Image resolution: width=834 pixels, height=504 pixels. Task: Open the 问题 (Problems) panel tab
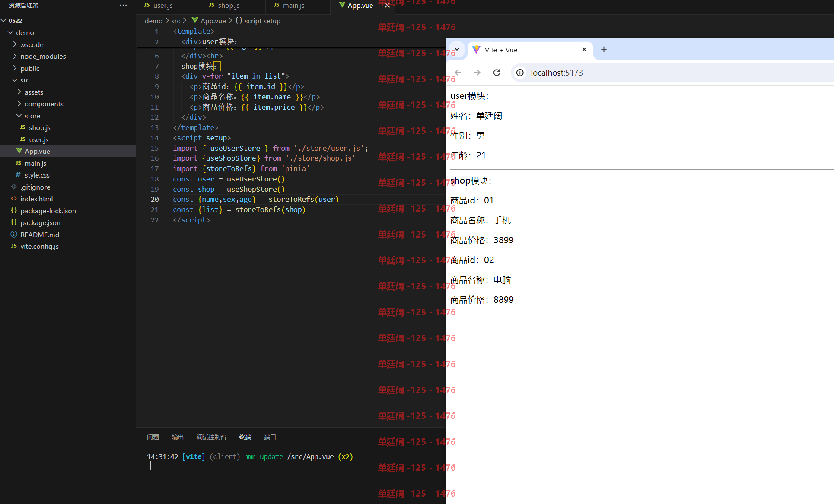(153, 437)
